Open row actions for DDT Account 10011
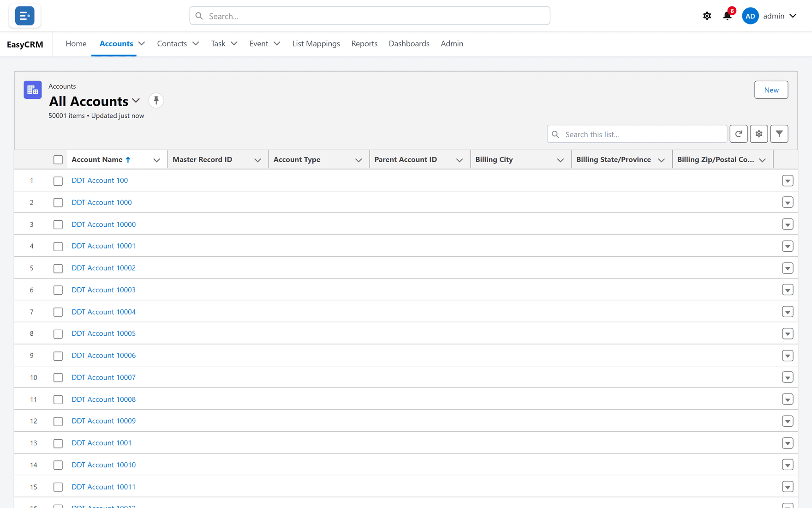Screen dimensions: 812x508 coord(788,487)
